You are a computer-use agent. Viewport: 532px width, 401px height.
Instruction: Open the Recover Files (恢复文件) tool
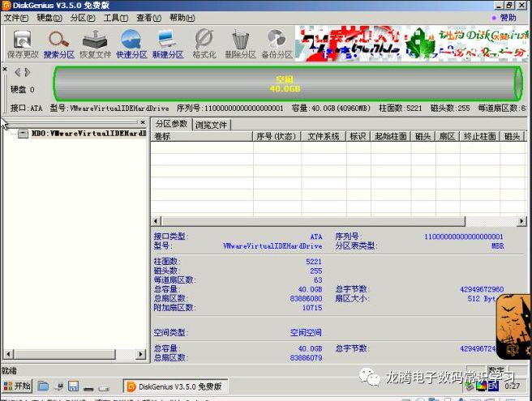tap(96, 44)
